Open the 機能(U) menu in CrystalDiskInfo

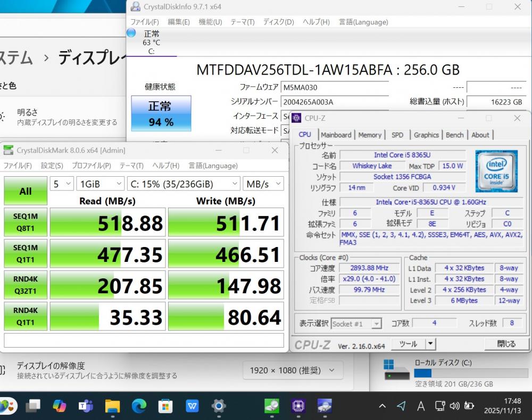[210, 22]
